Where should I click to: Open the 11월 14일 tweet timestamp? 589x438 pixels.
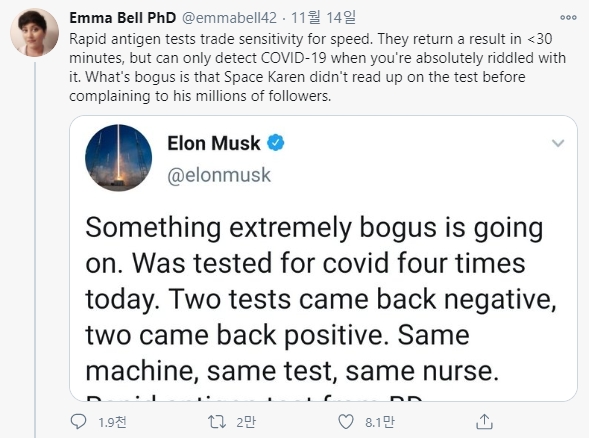323,18
